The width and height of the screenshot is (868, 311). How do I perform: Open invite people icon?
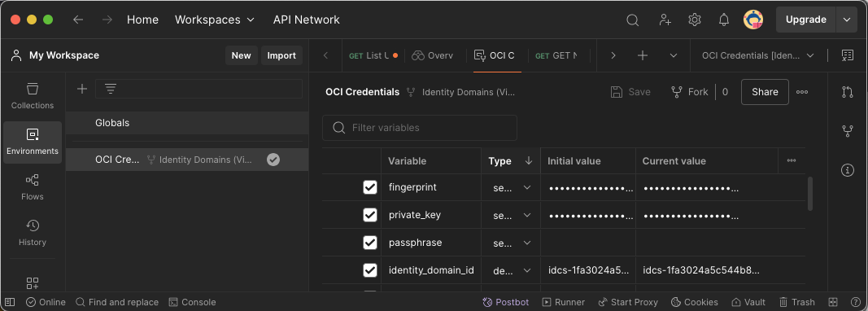coord(665,20)
